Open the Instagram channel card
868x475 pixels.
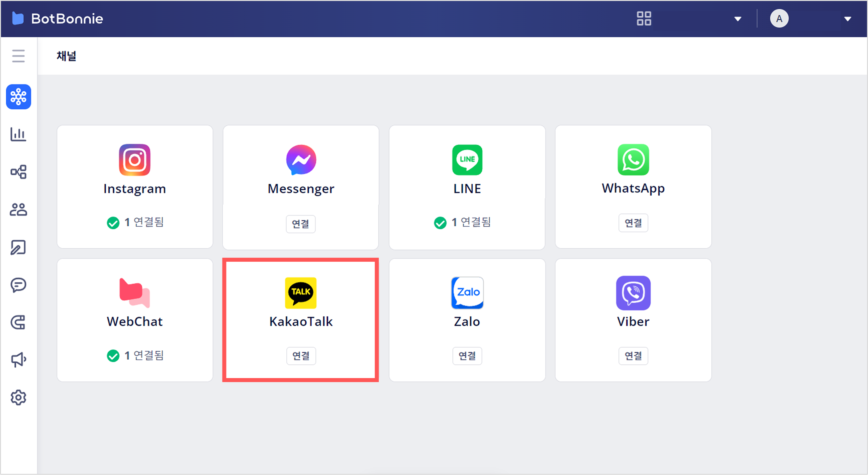tap(135, 186)
